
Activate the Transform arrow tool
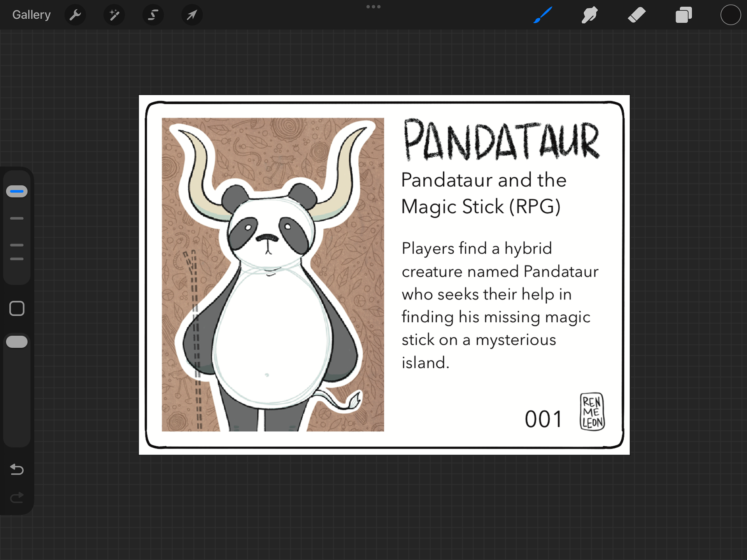[x=192, y=15]
